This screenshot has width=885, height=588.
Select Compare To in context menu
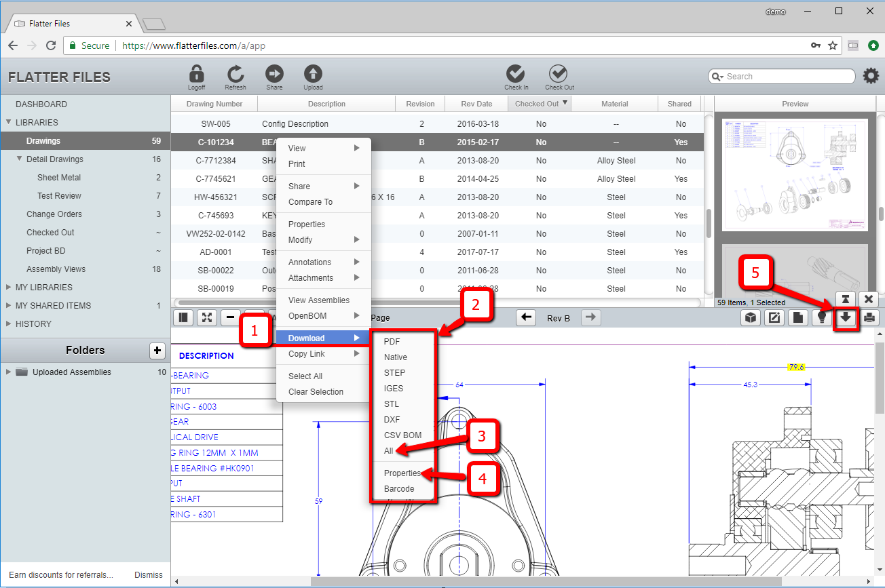coord(324,201)
